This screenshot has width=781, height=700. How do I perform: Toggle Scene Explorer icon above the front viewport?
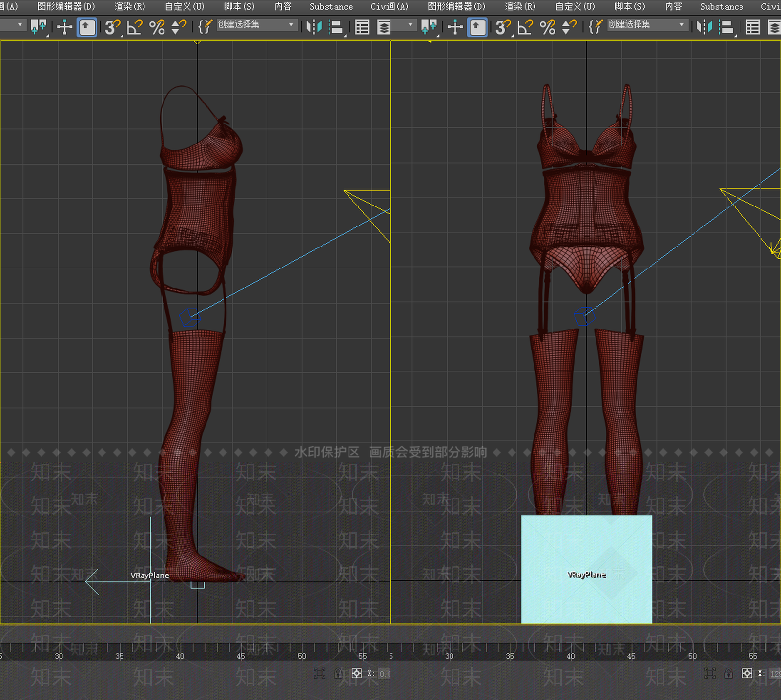[753, 27]
